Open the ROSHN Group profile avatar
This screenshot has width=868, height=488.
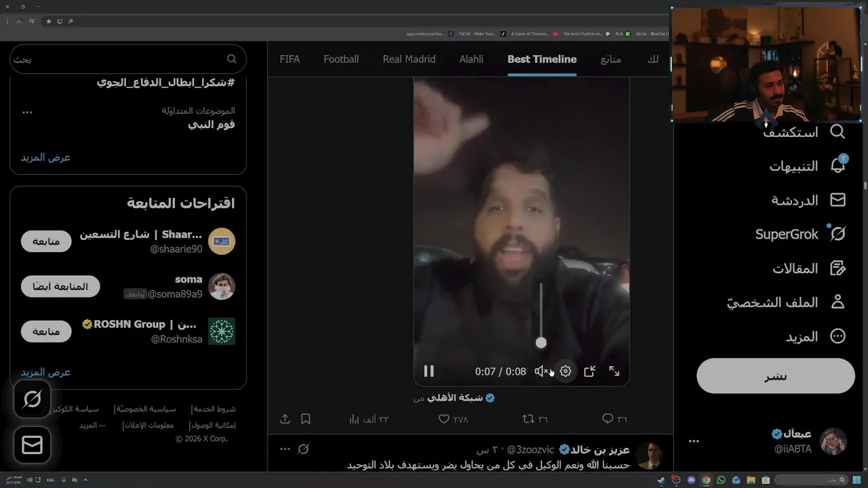coord(222,331)
